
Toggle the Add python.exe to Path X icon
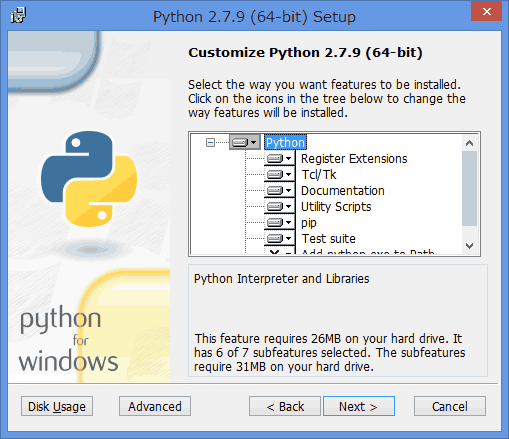click(280, 251)
